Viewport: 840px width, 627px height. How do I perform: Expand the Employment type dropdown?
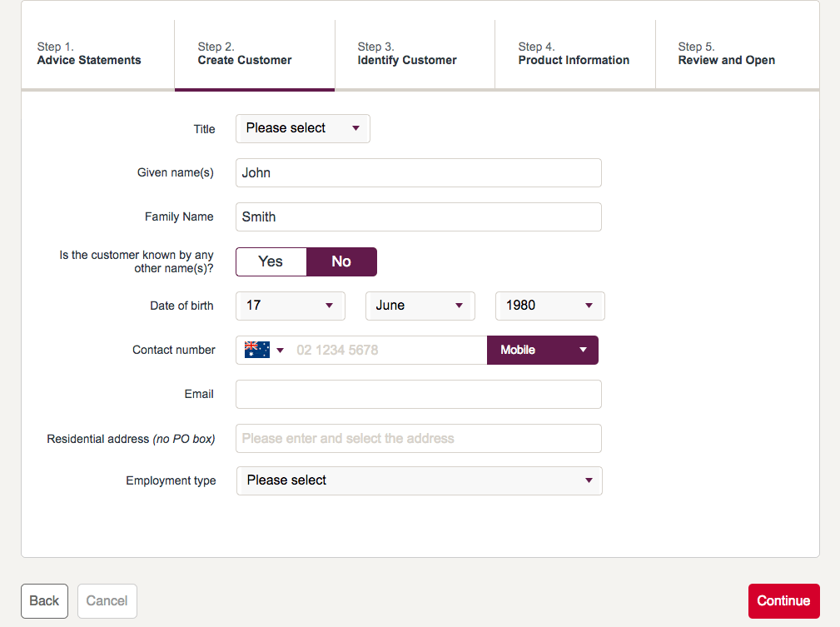click(x=419, y=480)
